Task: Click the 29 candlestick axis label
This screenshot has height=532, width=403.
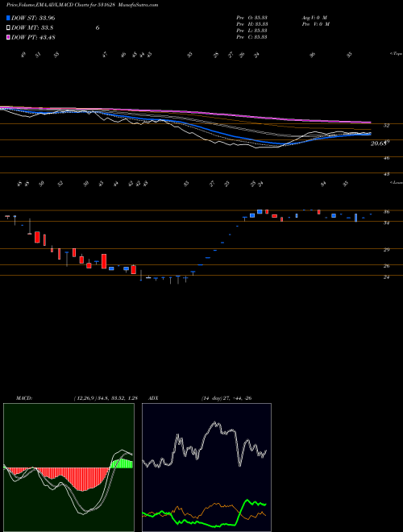Action: pos(386,250)
